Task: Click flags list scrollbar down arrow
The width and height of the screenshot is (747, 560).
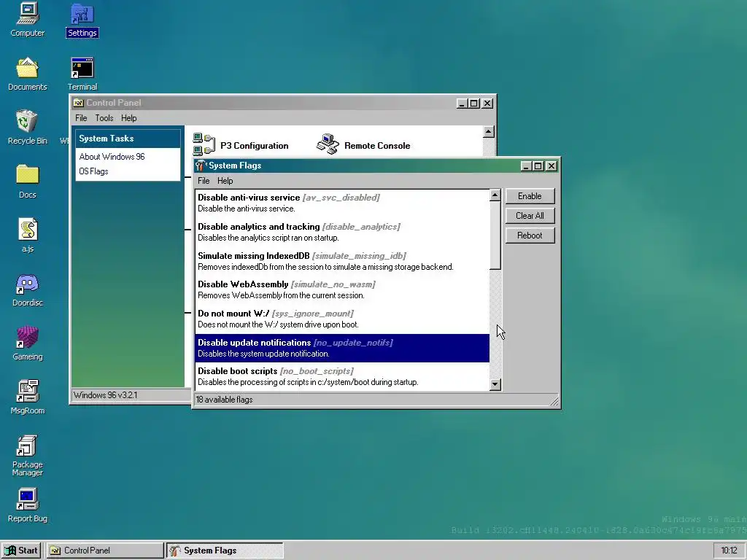Action: 495,384
